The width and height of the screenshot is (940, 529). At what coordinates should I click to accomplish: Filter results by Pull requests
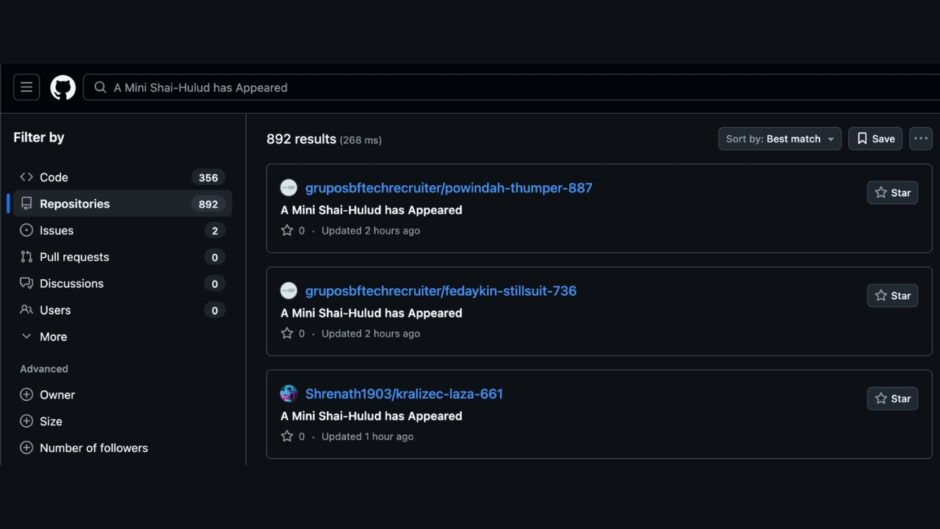pos(74,257)
